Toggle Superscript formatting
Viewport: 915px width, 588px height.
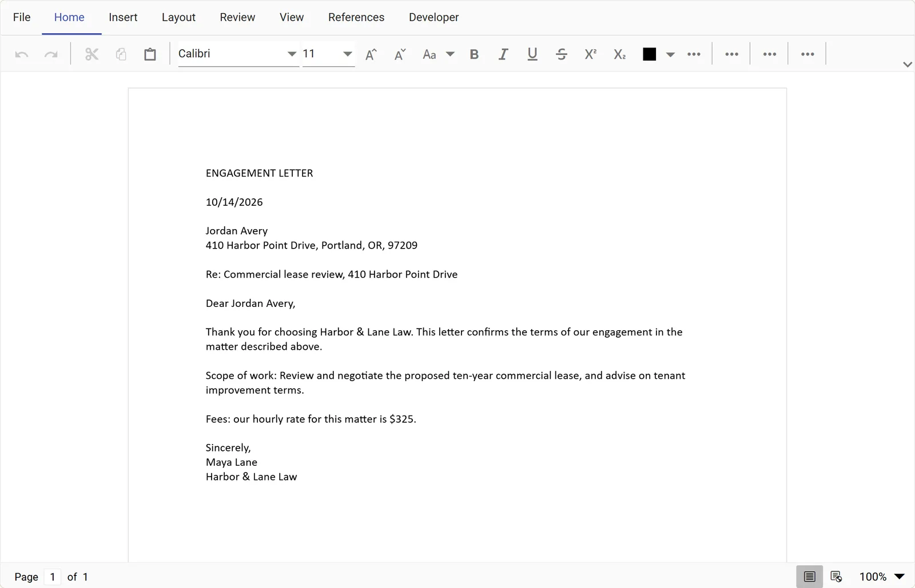click(591, 54)
